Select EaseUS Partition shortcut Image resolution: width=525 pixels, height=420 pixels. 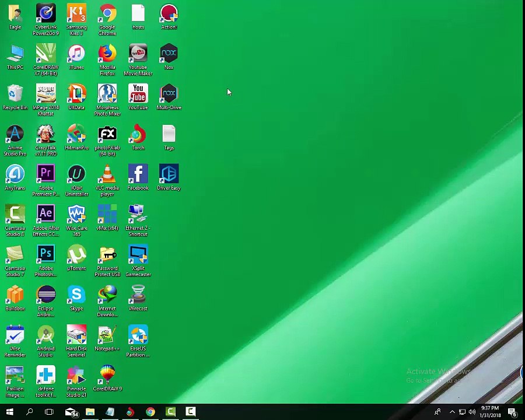(x=138, y=335)
